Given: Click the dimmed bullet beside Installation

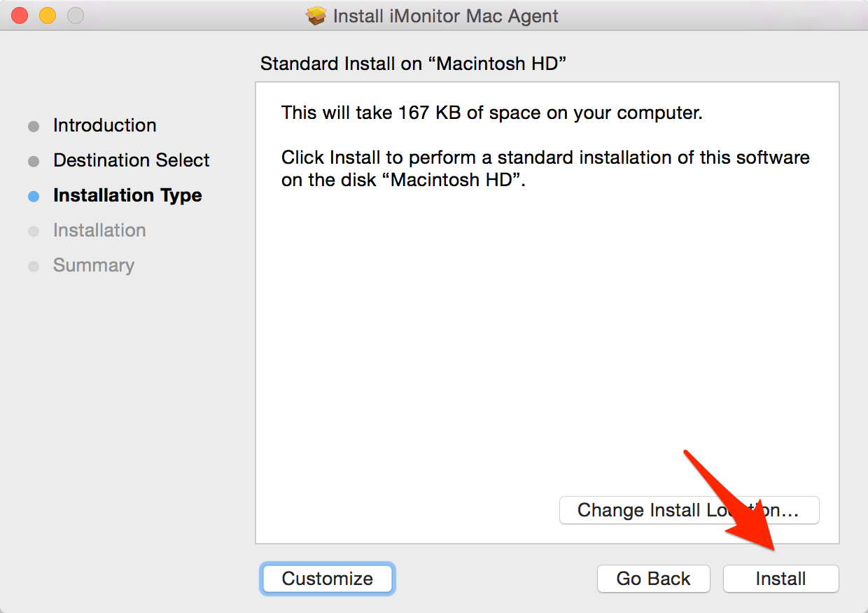Looking at the screenshot, I should 34,232.
